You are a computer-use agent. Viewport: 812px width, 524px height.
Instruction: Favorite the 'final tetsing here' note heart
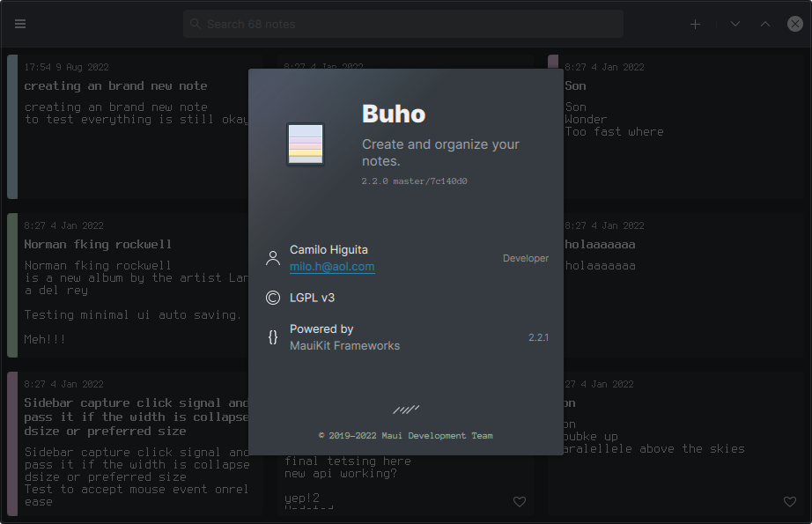[520, 502]
